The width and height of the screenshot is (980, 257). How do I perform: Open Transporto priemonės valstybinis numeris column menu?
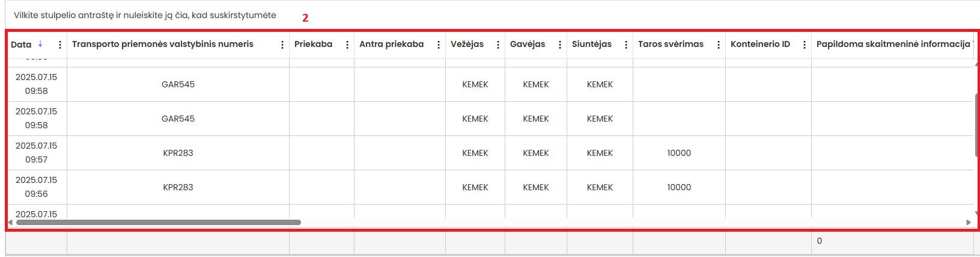pyautogui.click(x=282, y=45)
